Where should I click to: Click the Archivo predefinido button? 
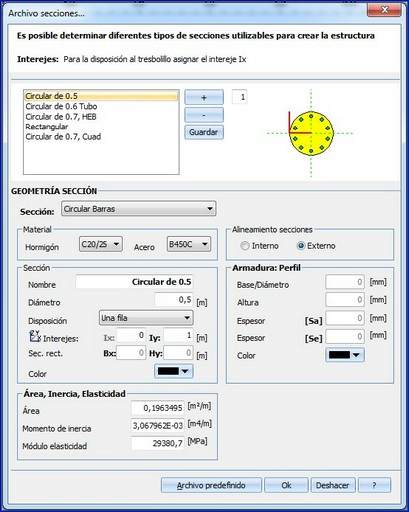pos(211,485)
